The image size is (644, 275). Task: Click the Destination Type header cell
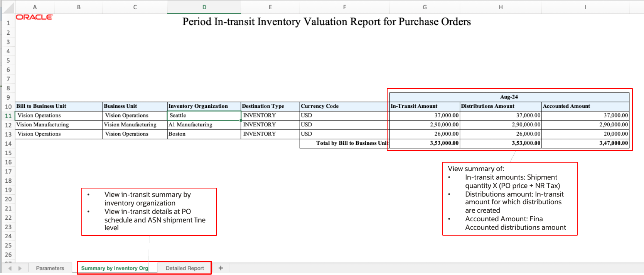click(x=270, y=106)
